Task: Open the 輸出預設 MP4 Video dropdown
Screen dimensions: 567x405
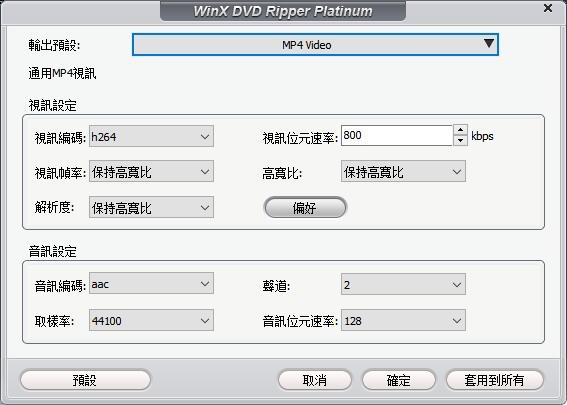Action: (x=315, y=44)
